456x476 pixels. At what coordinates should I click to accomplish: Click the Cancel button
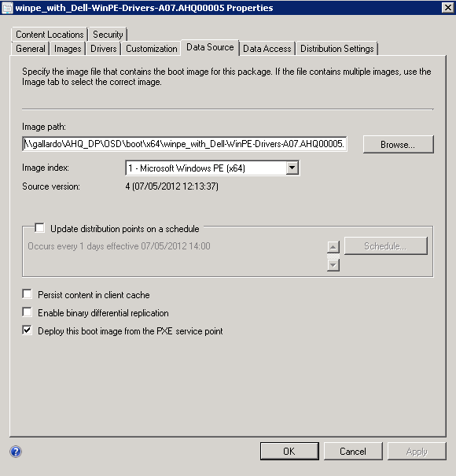(353, 451)
